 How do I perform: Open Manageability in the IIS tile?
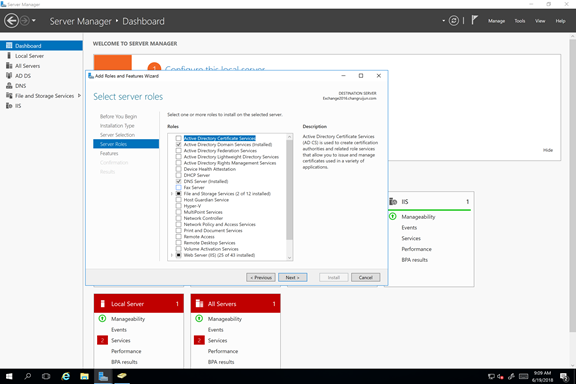(418, 217)
